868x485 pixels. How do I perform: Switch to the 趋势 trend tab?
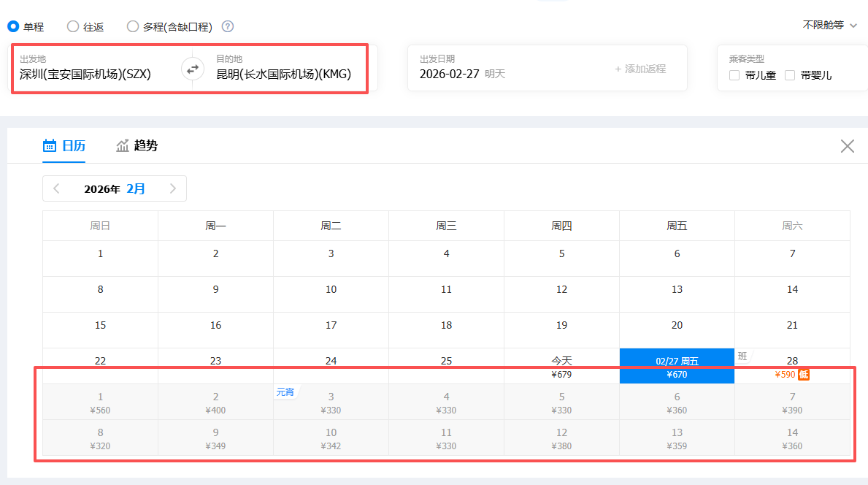137,145
